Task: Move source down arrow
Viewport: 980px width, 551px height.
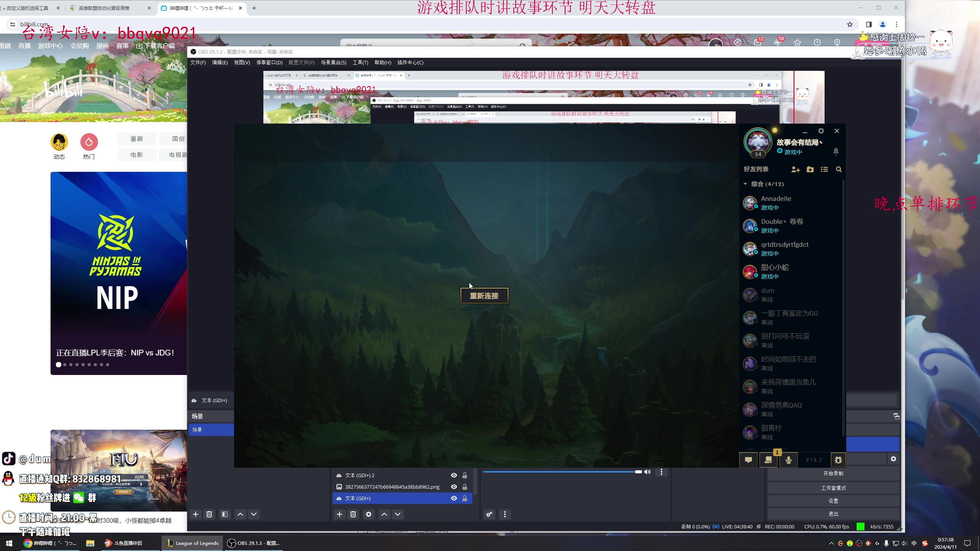Action: click(398, 514)
